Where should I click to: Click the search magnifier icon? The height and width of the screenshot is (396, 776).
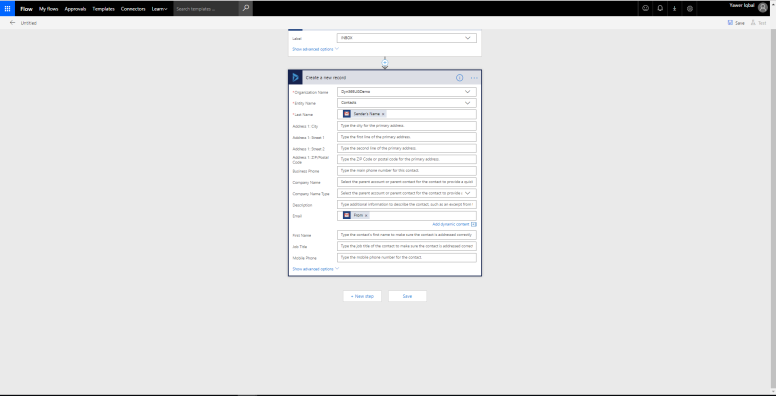tap(246, 8)
